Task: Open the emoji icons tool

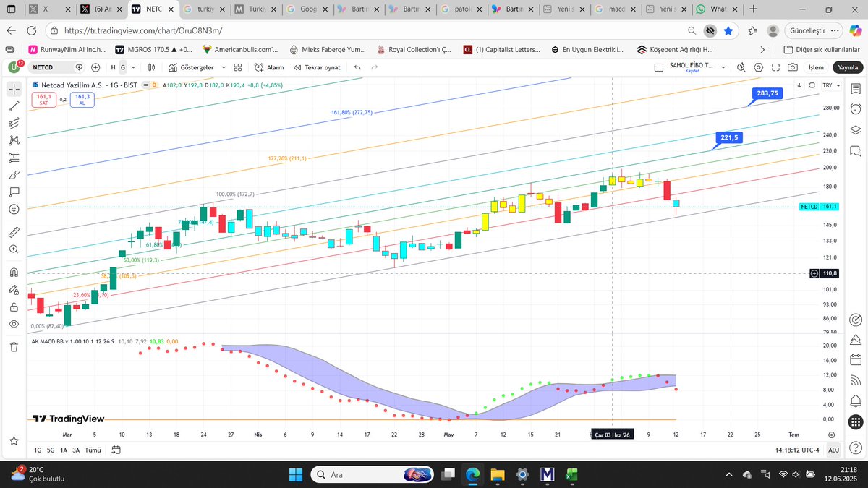Action: tap(14, 210)
